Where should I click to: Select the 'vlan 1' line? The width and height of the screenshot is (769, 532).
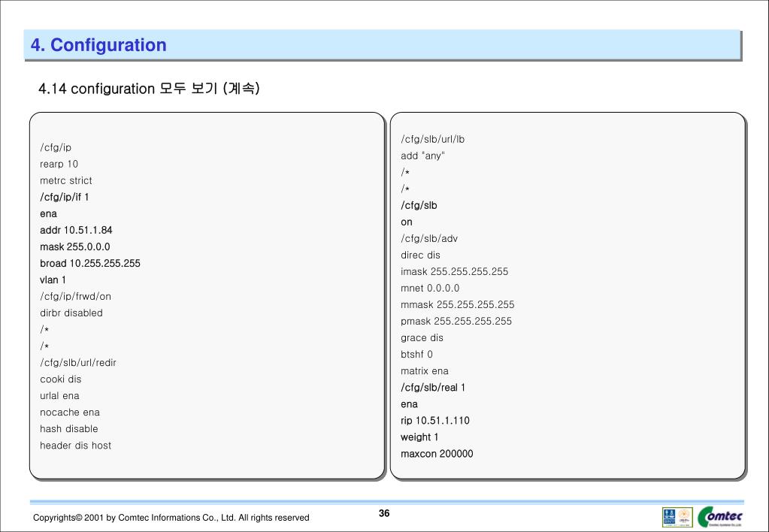pos(53,280)
